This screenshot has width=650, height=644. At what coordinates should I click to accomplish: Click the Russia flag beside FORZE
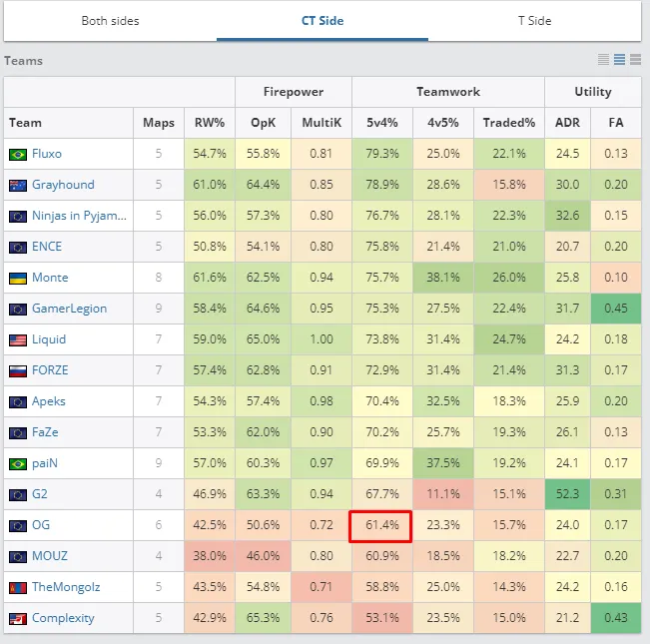point(18,370)
